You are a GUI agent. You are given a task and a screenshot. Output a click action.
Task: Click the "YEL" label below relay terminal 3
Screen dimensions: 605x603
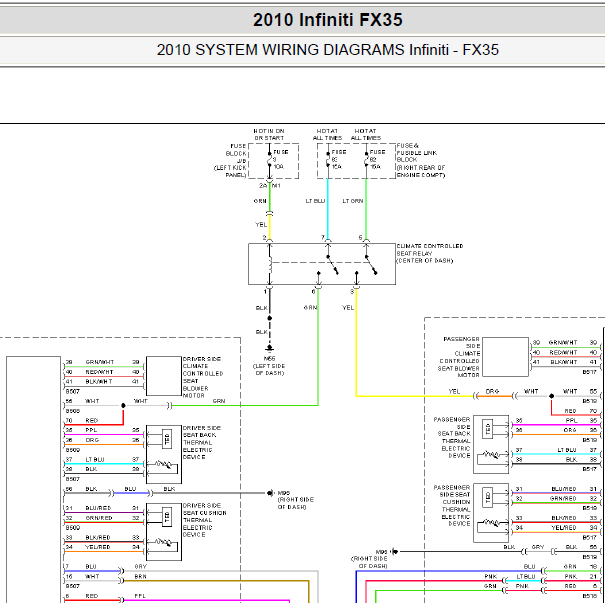point(348,308)
